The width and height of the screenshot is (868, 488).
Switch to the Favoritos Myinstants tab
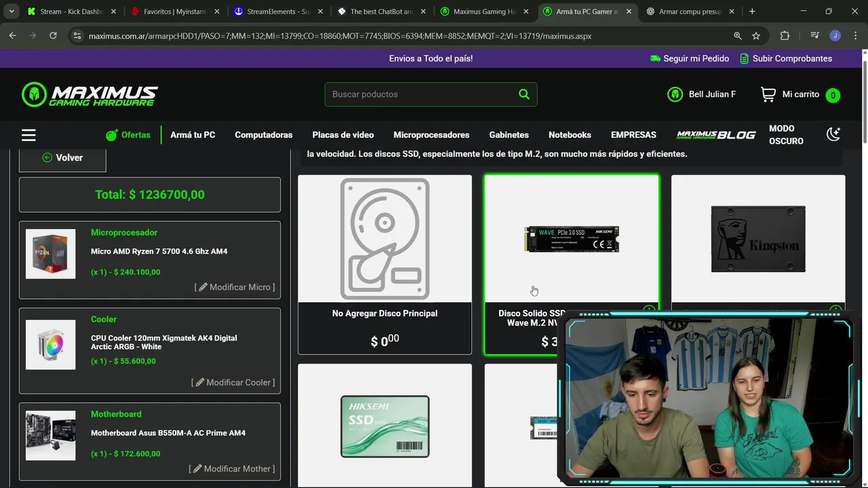coord(176,12)
